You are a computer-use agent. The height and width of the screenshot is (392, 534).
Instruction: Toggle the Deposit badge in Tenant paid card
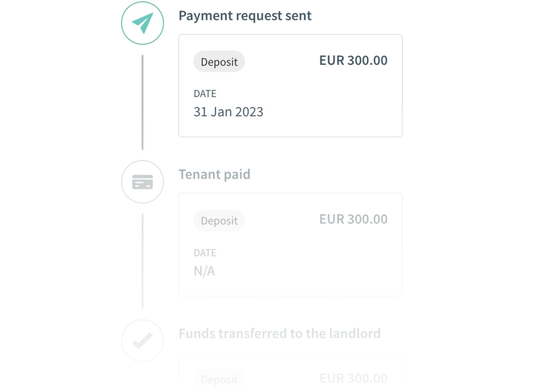pos(219,220)
